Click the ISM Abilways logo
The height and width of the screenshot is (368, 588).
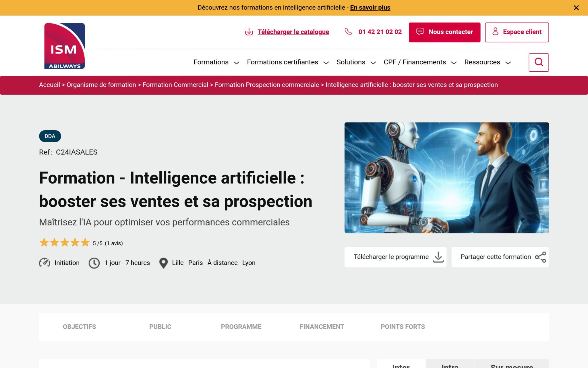(65, 46)
